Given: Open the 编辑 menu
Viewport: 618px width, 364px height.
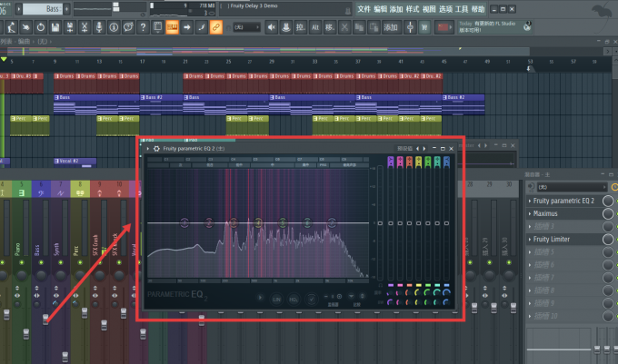Looking at the screenshot, I should (x=380, y=9).
